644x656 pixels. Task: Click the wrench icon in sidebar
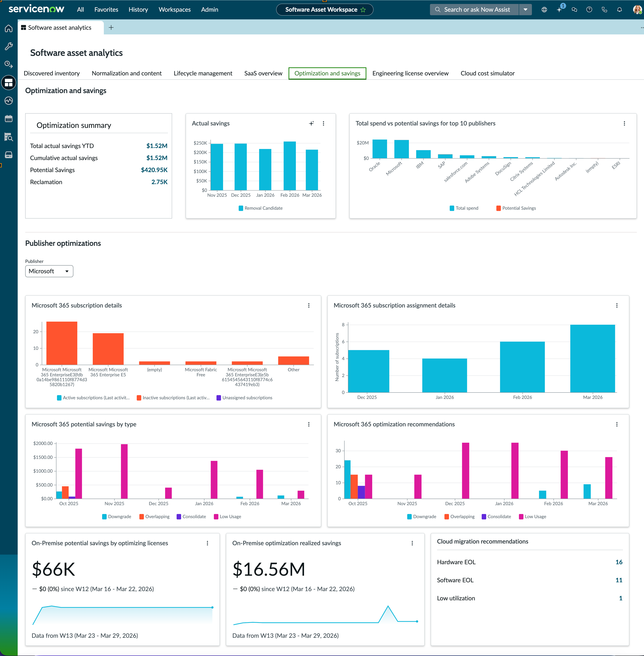tap(9, 46)
